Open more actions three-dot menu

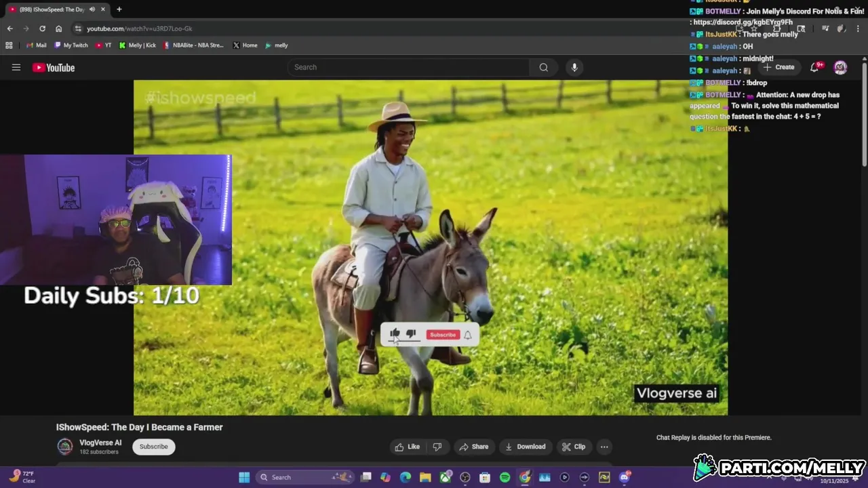click(604, 447)
